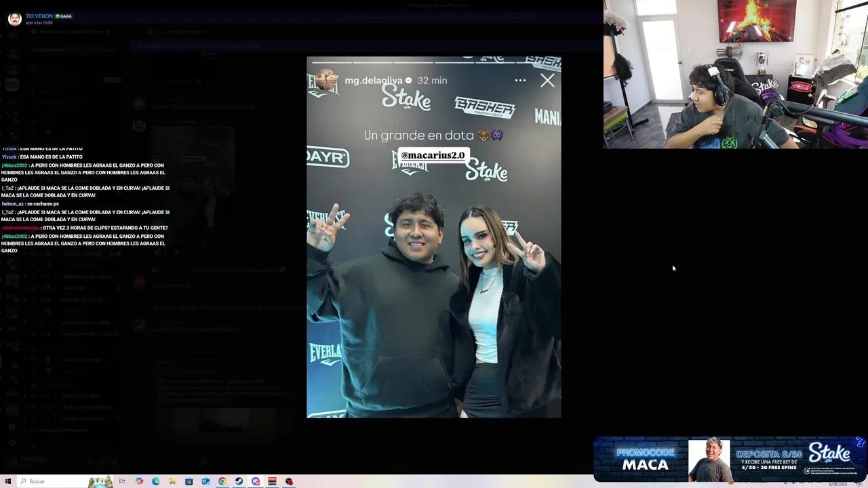This screenshot has width=868, height=488.
Task: Launch Copilot from the taskbar
Action: tap(139, 481)
